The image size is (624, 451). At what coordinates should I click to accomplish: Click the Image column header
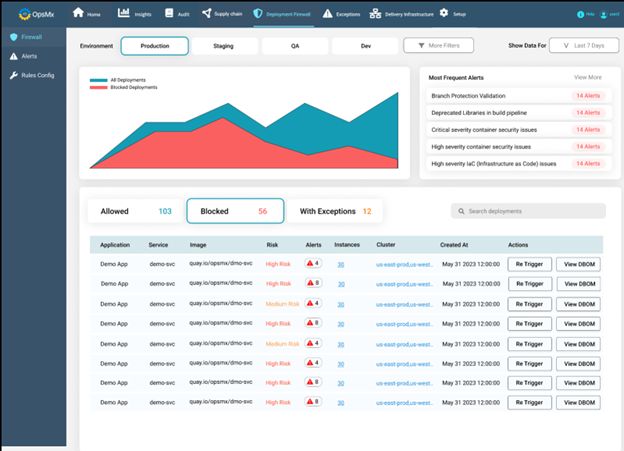click(198, 245)
